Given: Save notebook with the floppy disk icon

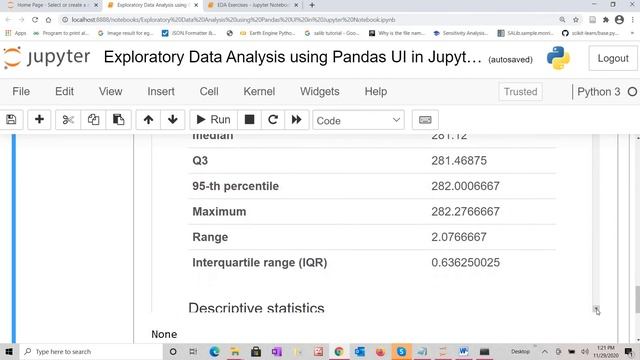Looking at the screenshot, I should [11, 120].
